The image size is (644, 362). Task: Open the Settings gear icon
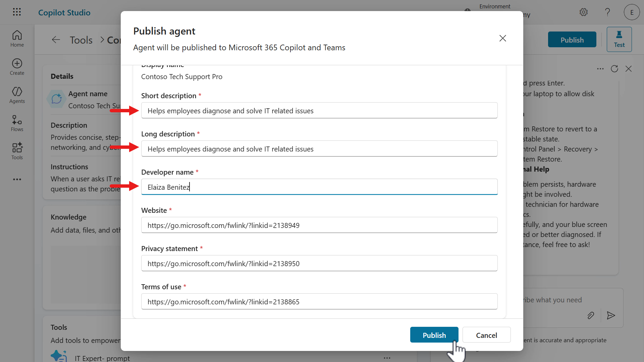point(584,12)
